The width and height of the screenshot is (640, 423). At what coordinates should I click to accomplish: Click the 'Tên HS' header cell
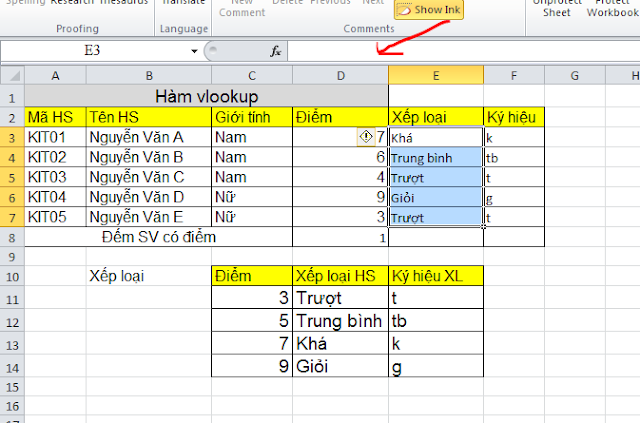pyautogui.click(x=149, y=117)
